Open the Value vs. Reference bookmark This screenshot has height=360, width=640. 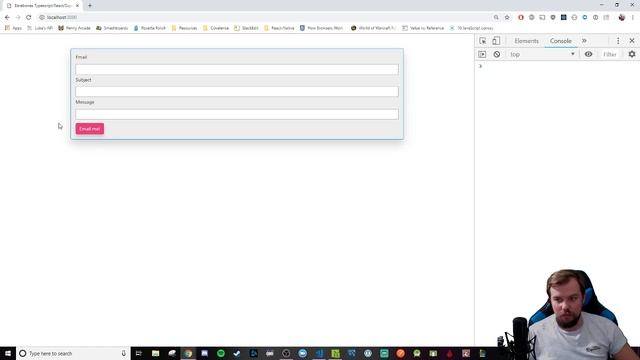pos(423,28)
